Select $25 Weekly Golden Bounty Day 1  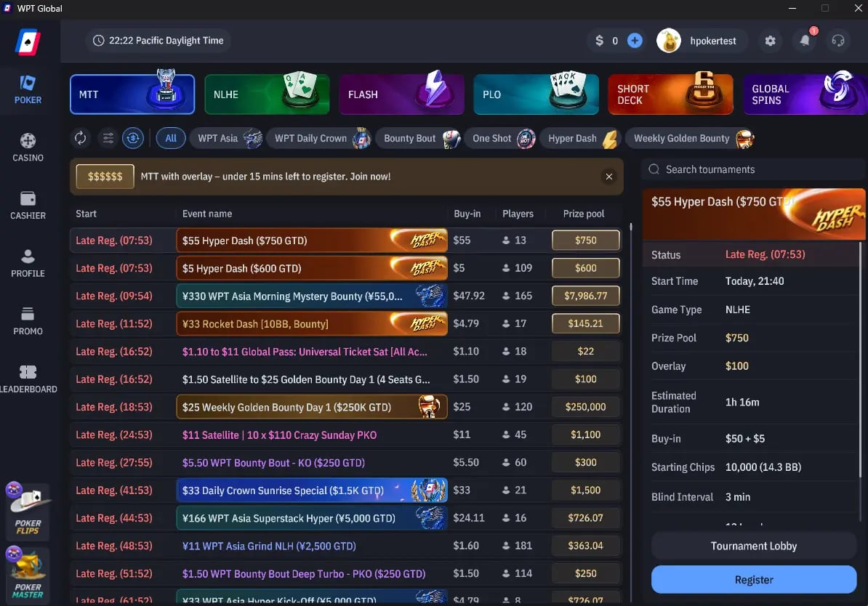pyautogui.click(x=345, y=407)
